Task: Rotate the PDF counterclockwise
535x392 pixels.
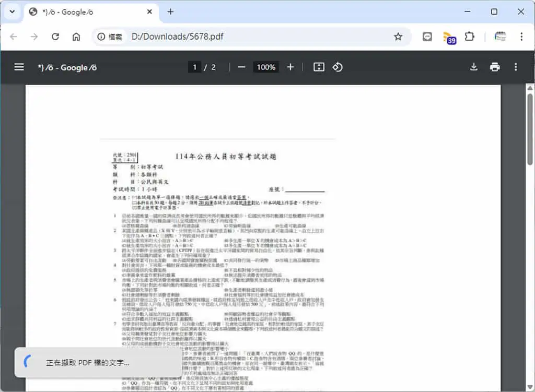Action: pyautogui.click(x=338, y=67)
